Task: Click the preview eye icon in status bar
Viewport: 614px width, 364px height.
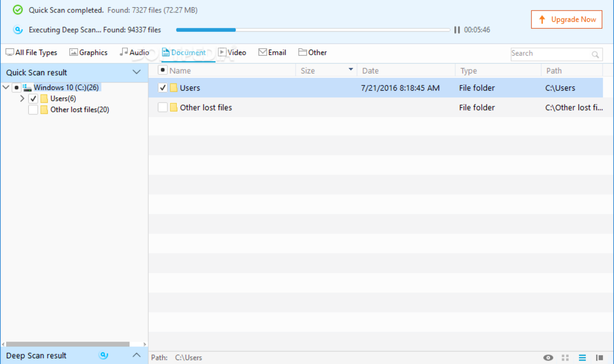Action: [x=548, y=358]
